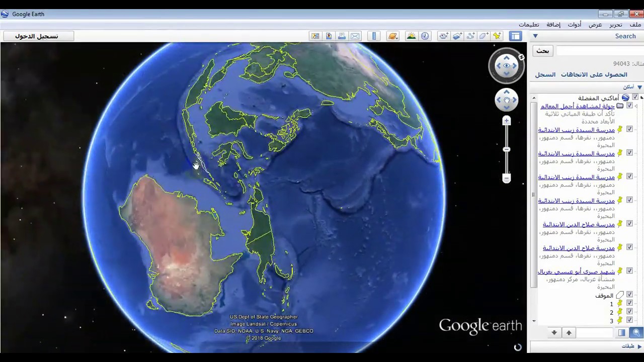Click the zoom slider handle

point(507,149)
